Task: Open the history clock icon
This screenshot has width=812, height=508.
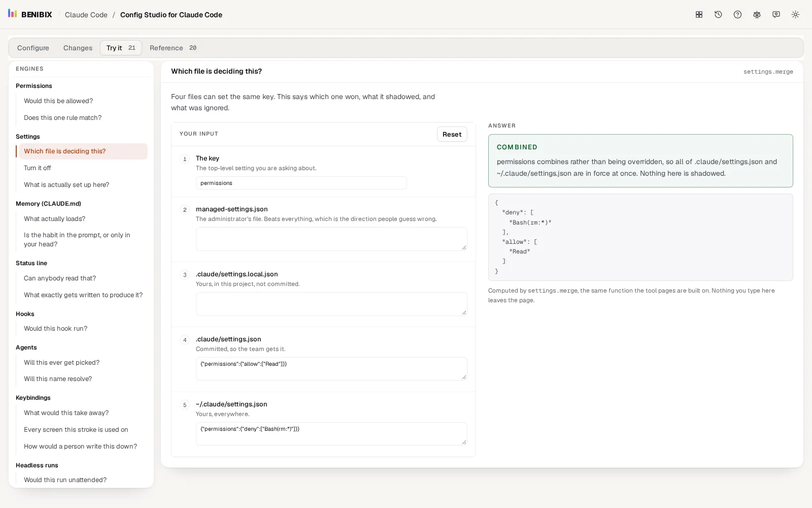Action: 718,15
